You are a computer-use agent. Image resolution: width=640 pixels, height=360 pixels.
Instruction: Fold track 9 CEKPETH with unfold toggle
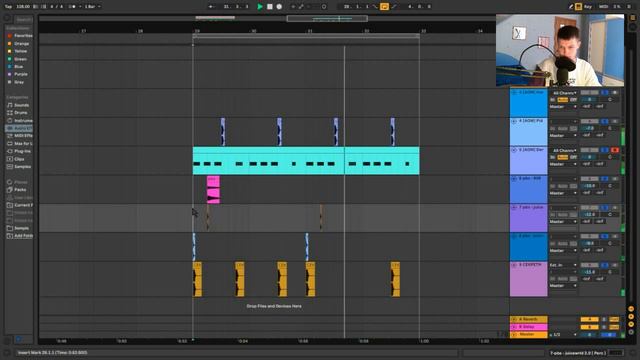tap(514, 265)
